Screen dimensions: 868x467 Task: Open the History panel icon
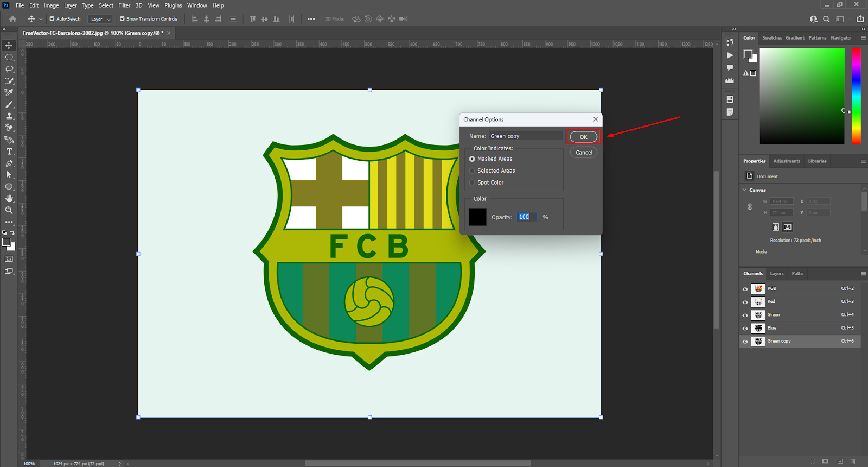pyautogui.click(x=730, y=42)
